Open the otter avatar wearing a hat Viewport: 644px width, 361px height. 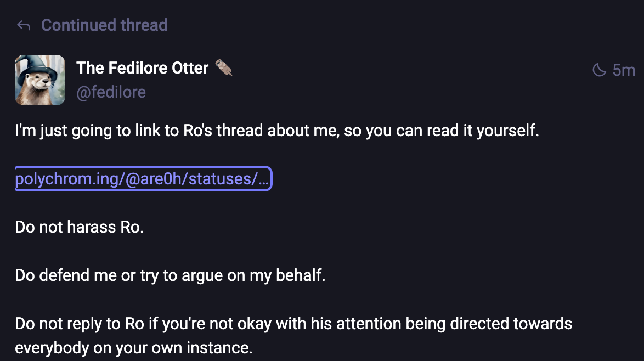pos(39,80)
